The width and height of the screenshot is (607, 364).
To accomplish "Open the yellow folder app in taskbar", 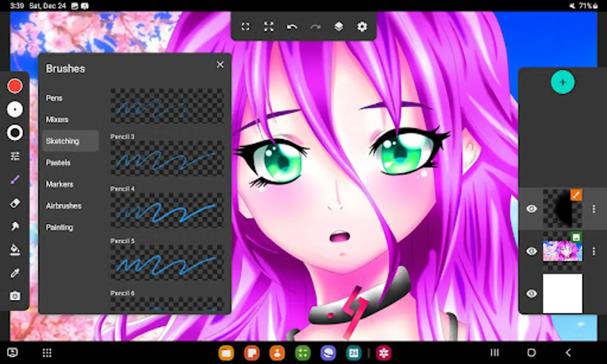I will (x=226, y=353).
